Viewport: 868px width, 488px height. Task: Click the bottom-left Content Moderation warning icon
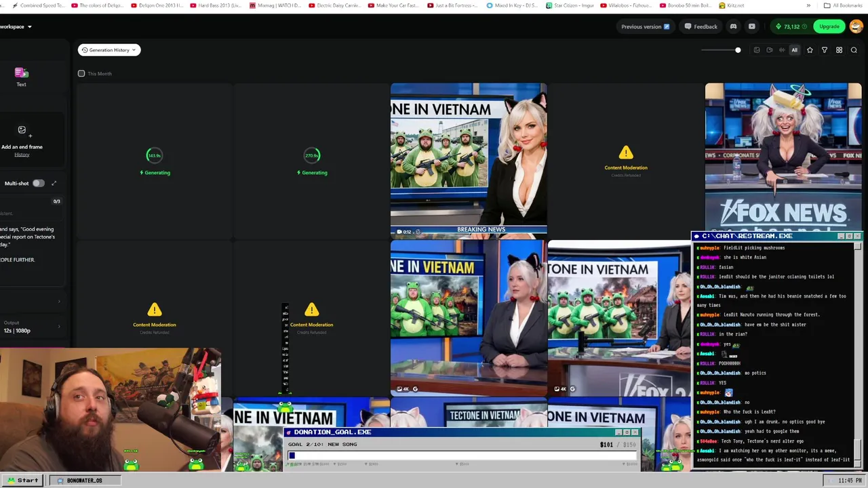155,310
